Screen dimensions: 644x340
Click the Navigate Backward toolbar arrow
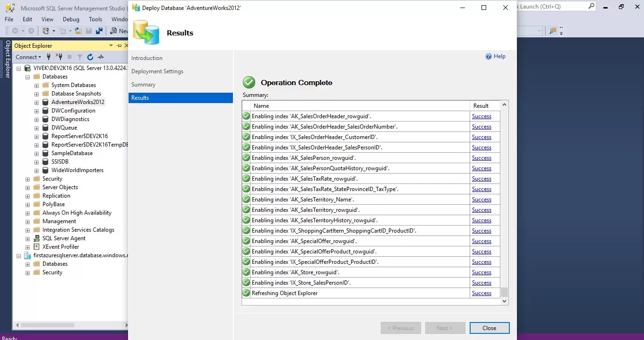(15, 31)
